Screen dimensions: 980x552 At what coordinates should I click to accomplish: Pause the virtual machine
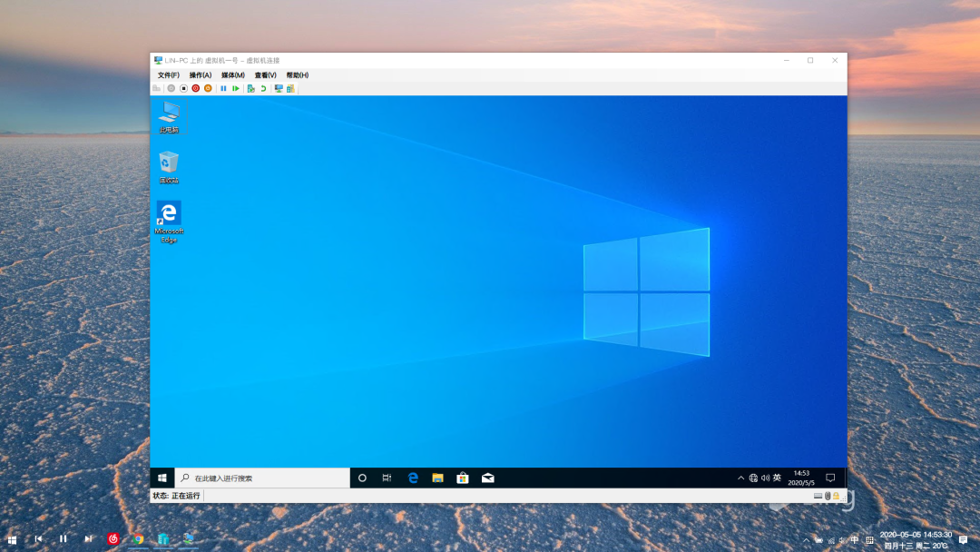(x=223, y=89)
